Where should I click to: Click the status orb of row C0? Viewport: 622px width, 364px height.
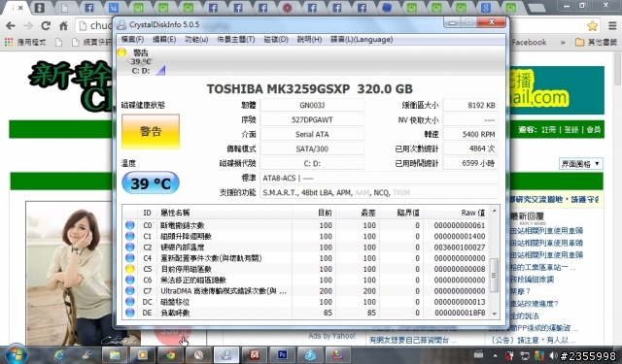[x=129, y=225]
